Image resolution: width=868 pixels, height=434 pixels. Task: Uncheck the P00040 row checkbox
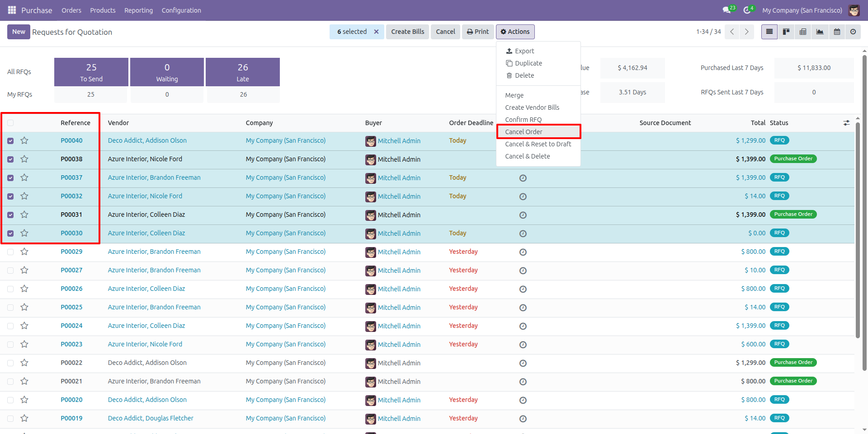[x=10, y=141]
